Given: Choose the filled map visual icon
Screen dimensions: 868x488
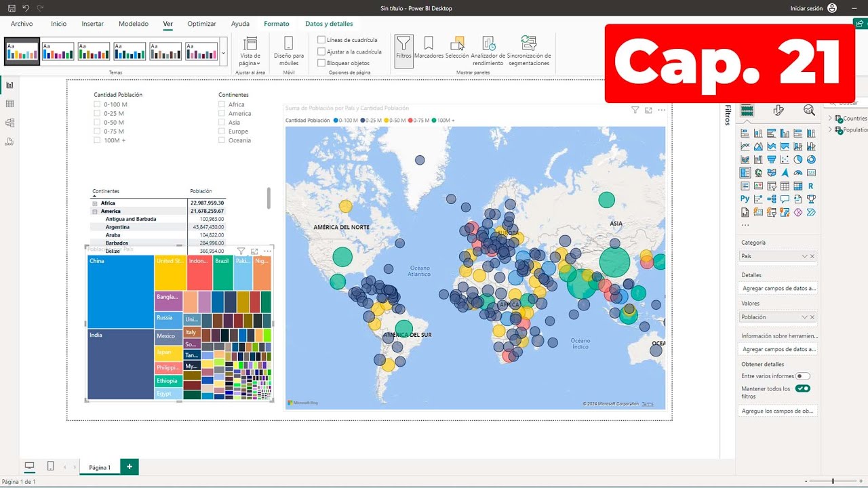Looking at the screenshot, I should pos(772,173).
